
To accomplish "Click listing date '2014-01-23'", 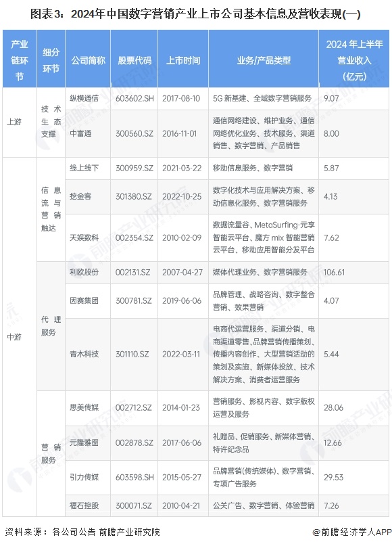I will tap(181, 407).
